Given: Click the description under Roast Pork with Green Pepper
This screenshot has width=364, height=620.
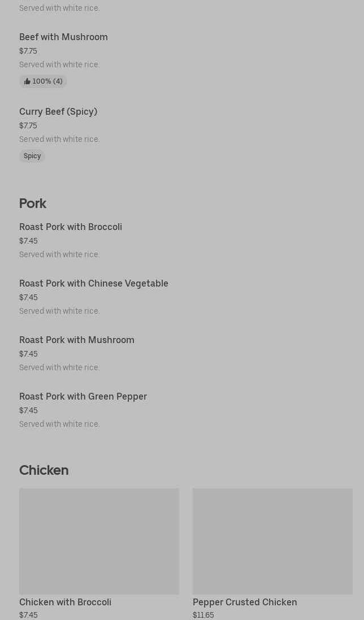Looking at the screenshot, I should coord(59,424).
